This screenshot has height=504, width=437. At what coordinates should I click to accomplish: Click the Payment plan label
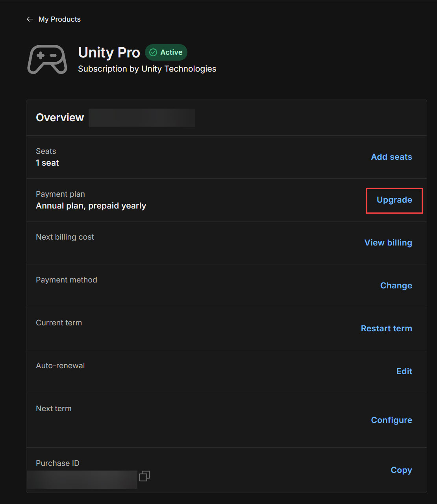(60, 194)
